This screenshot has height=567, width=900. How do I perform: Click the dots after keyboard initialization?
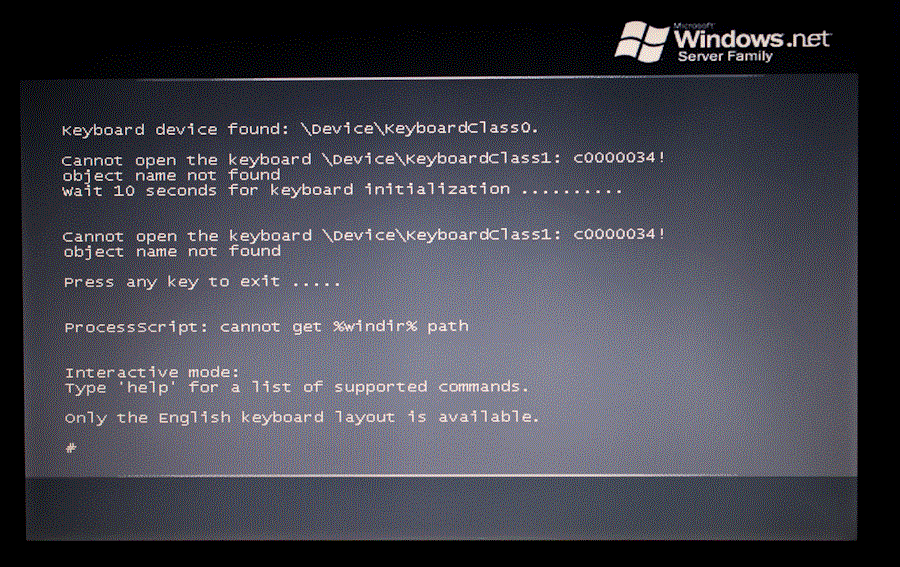pyautogui.click(x=572, y=192)
